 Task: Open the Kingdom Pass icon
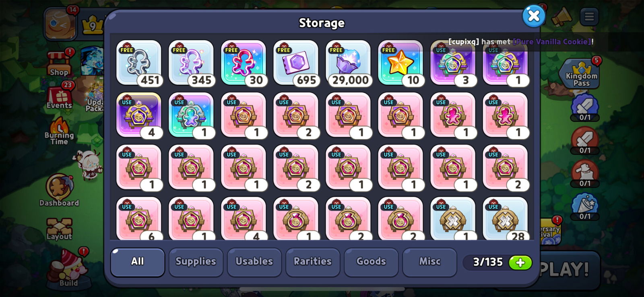coord(581,74)
